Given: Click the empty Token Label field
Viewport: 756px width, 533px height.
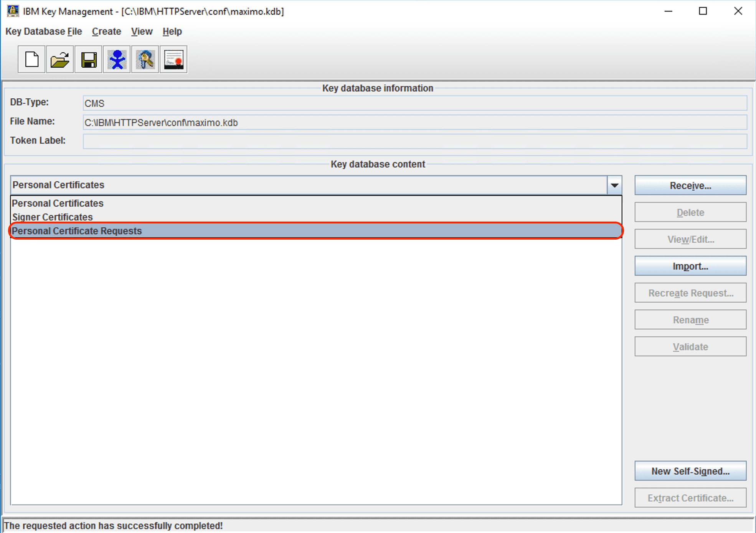Looking at the screenshot, I should [415, 141].
